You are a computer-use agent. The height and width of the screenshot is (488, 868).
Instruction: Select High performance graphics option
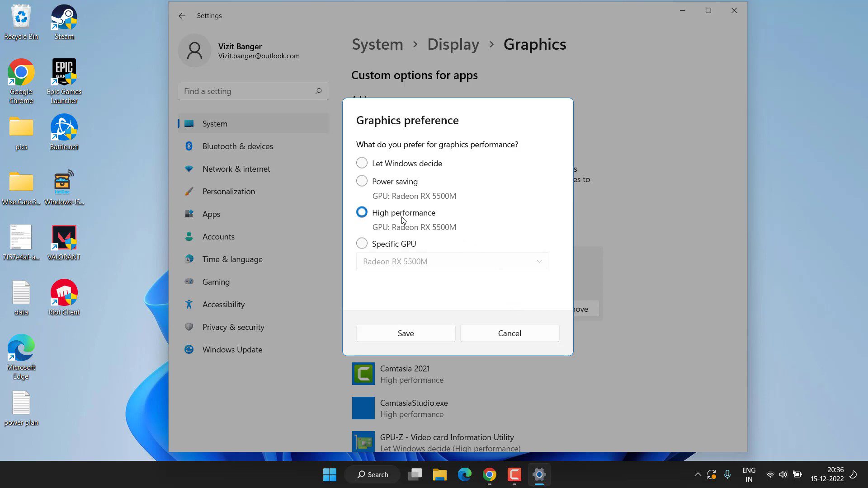(363, 212)
